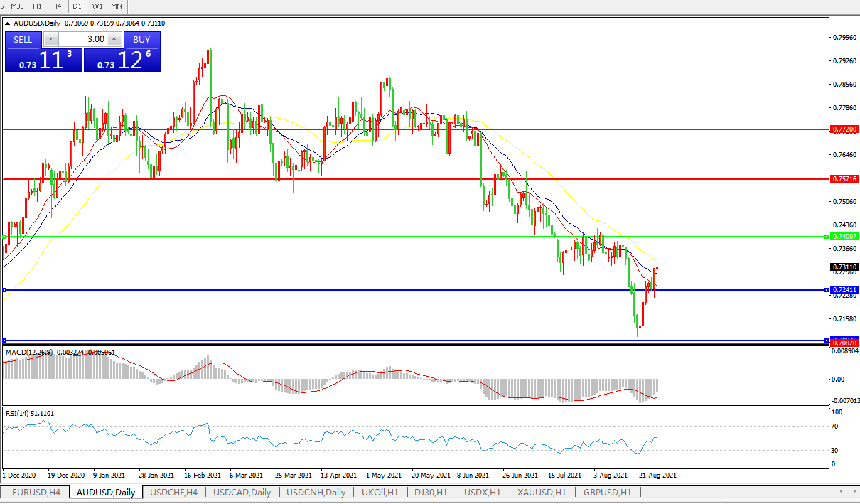The width and height of the screenshot is (860, 504).
Task: Select the green 0.74007 horizontal line label
Action: (844, 236)
